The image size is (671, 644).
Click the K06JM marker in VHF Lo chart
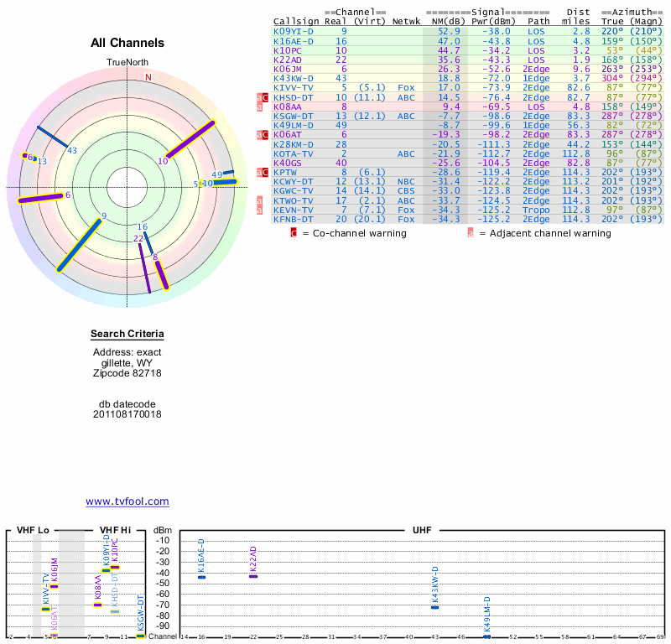(54, 585)
